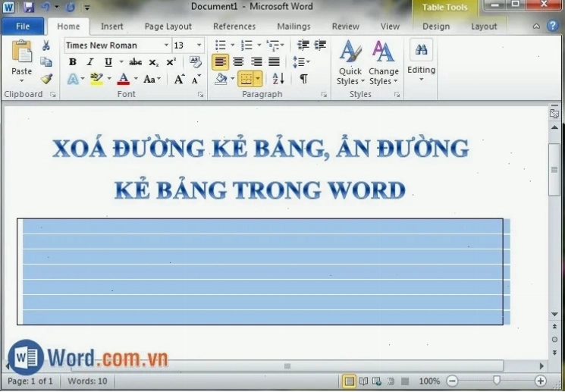Click zoom level 100% button
Screen dimensions: 565x392
coord(429,381)
